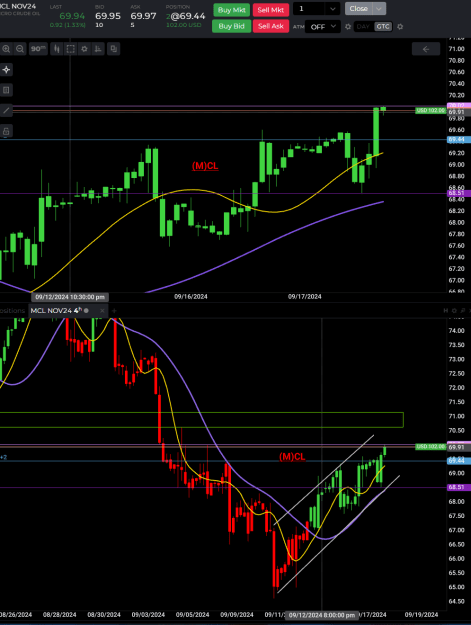Click the purple 68.51 price level label on upper chart

[458, 193]
